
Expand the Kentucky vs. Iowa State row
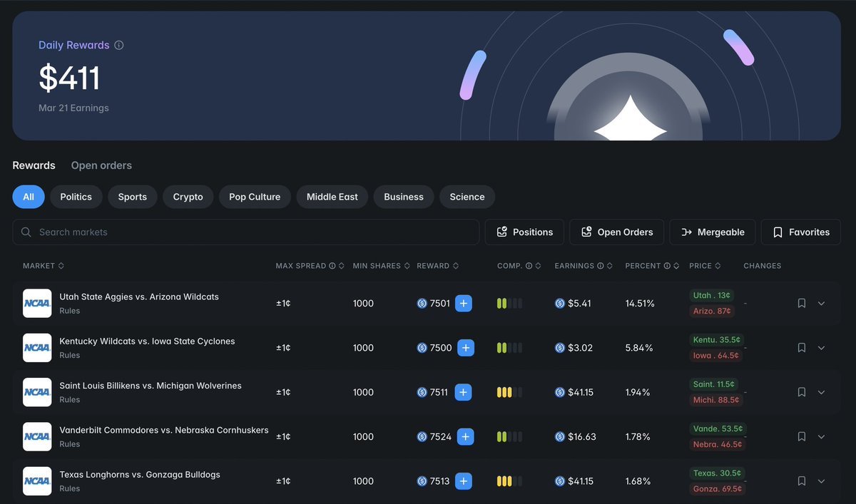click(x=821, y=348)
